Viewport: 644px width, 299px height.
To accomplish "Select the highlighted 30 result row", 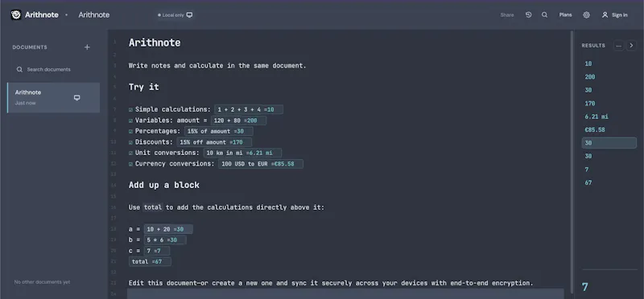I will [609, 143].
